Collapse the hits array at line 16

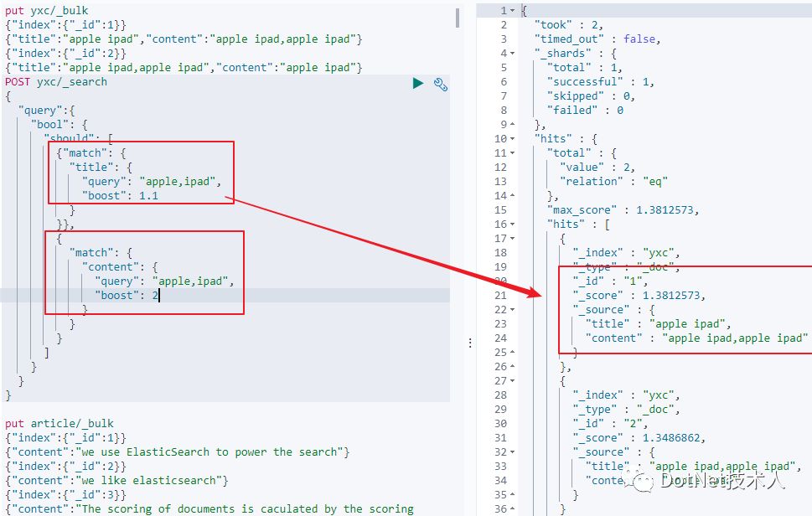(513, 224)
